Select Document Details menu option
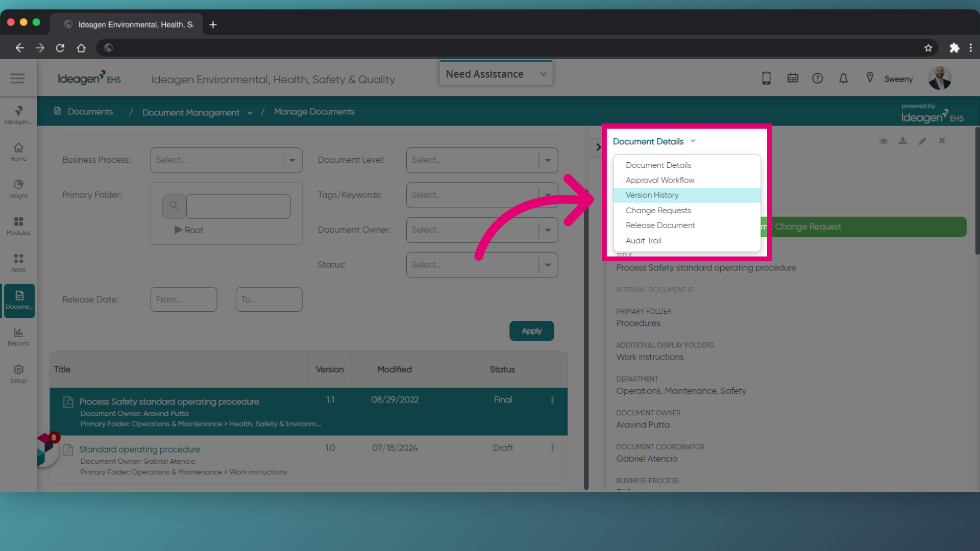 click(x=687, y=165)
